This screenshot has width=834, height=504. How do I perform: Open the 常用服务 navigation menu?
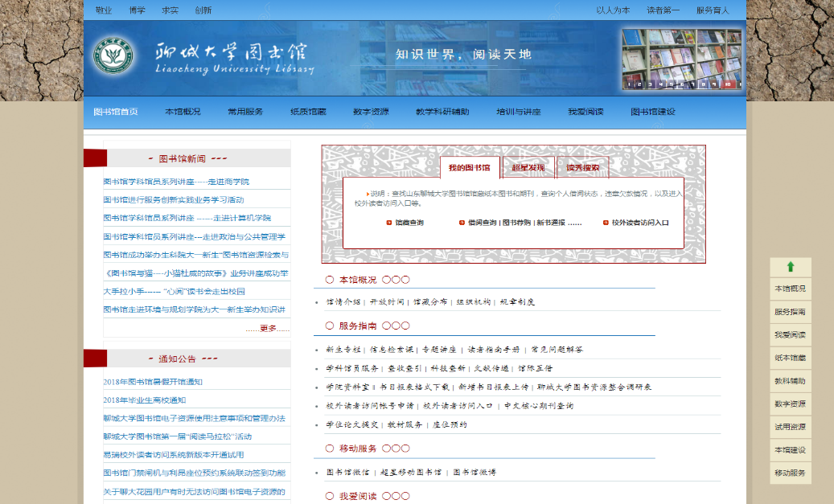(x=245, y=112)
